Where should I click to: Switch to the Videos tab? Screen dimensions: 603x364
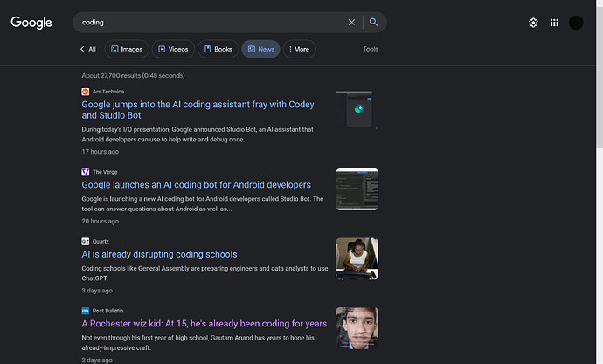point(173,49)
